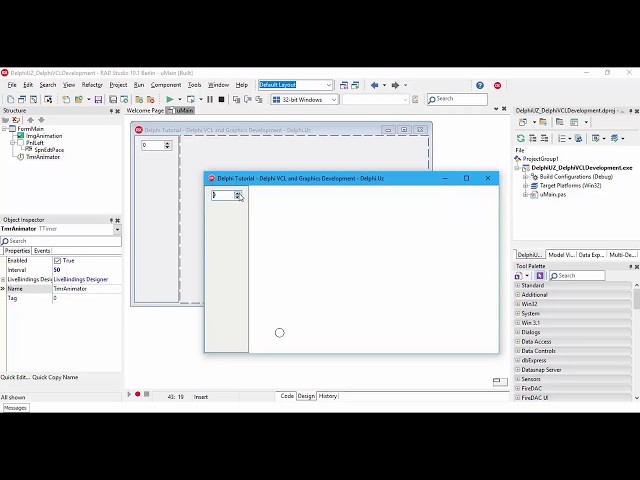Viewport: 640px width, 480px height.
Task: Select SpnEdtPace in the Structure tree
Action: coord(49,150)
